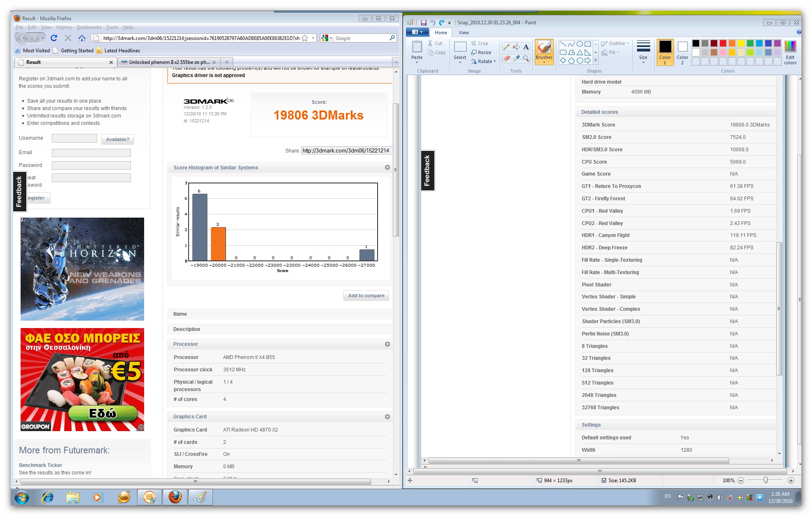Open the Resize dialog in Paint
Image resolution: width=812 pixels, height=516 pixels.
click(x=481, y=52)
